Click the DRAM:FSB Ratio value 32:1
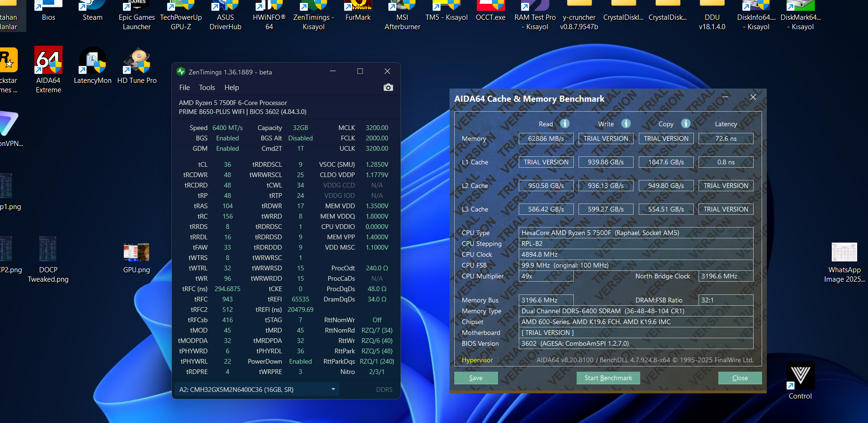 tap(726, 300)
